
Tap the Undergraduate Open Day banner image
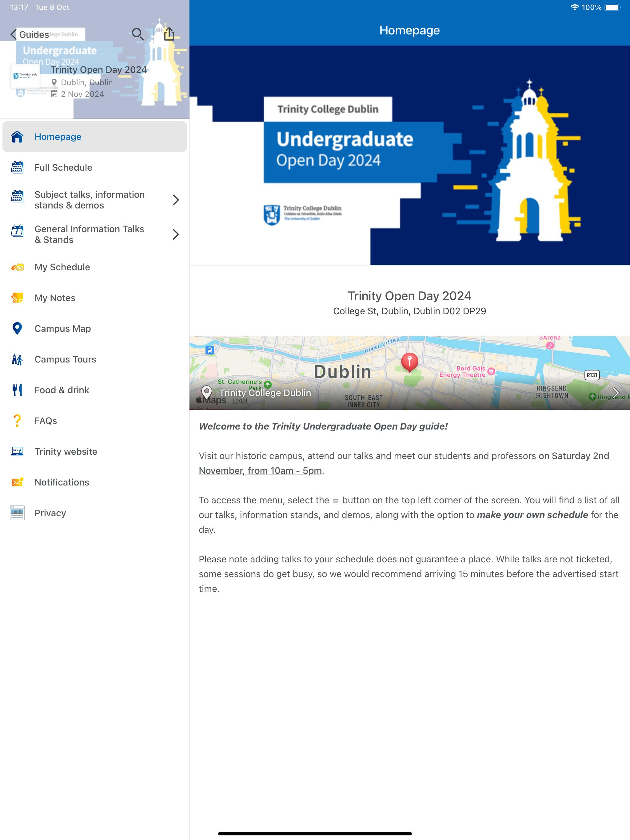pos(409,155)
